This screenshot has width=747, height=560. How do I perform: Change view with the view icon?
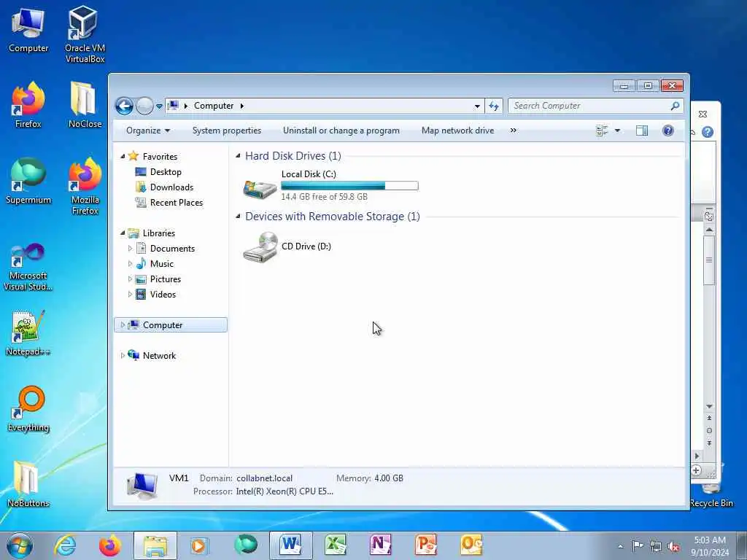coord(602,131)
